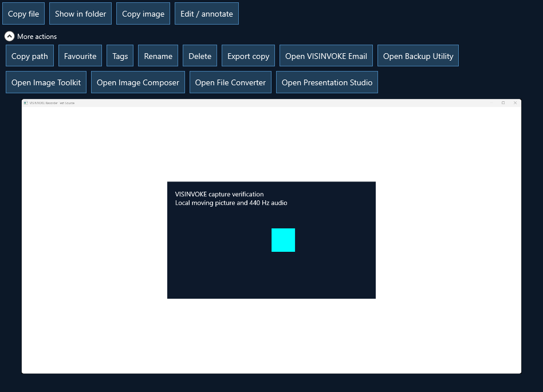This screenshot has width=543, height=392.
Task: Show the capture in its folder
Action: pyautogui.click(x=80, y=14)
